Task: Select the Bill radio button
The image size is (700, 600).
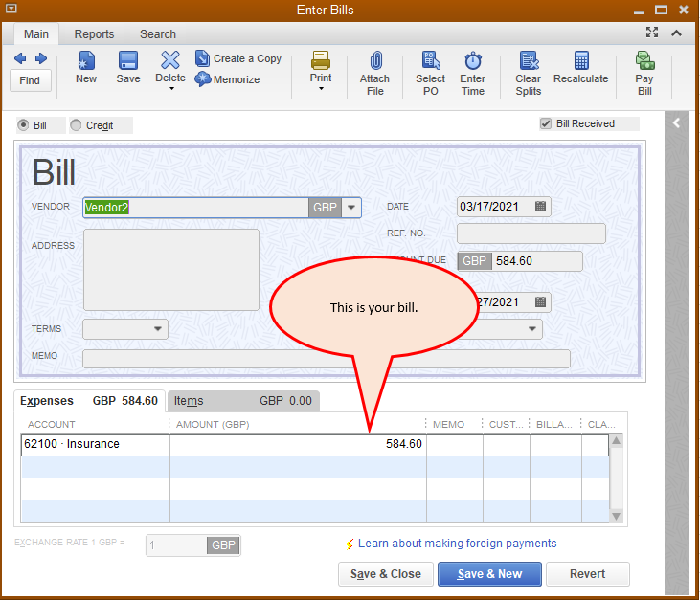Action: 23,125
